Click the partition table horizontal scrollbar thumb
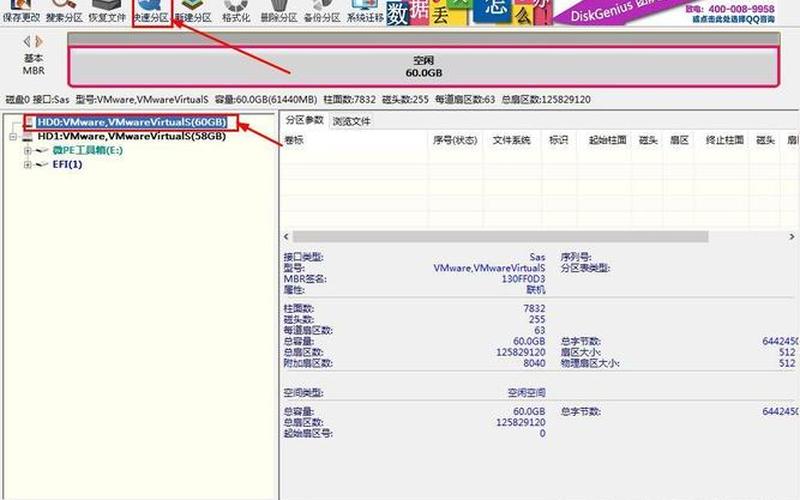This screenshot has width=800, height=500. coord(501,237)
